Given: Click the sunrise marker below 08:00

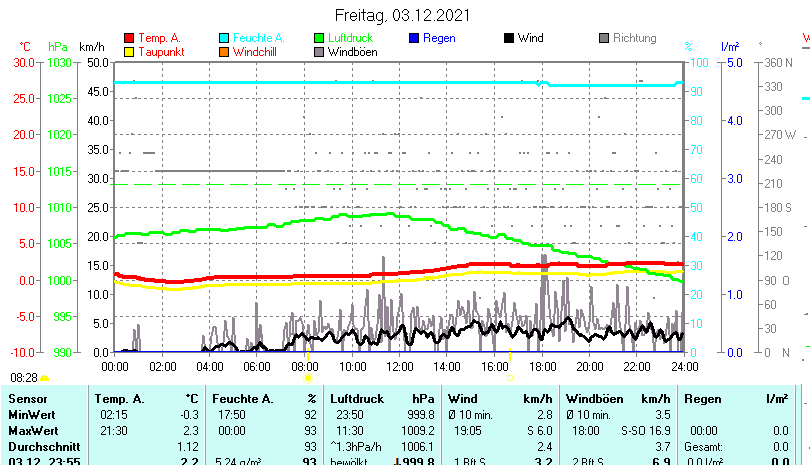Looking at the screenshot, I should (x=308, y=377).
